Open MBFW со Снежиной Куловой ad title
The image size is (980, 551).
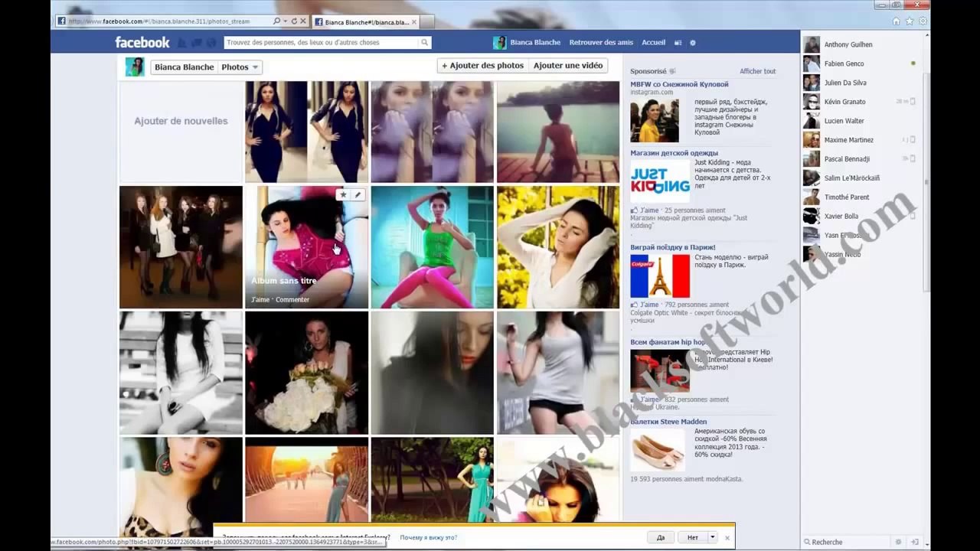coord(679,84)
